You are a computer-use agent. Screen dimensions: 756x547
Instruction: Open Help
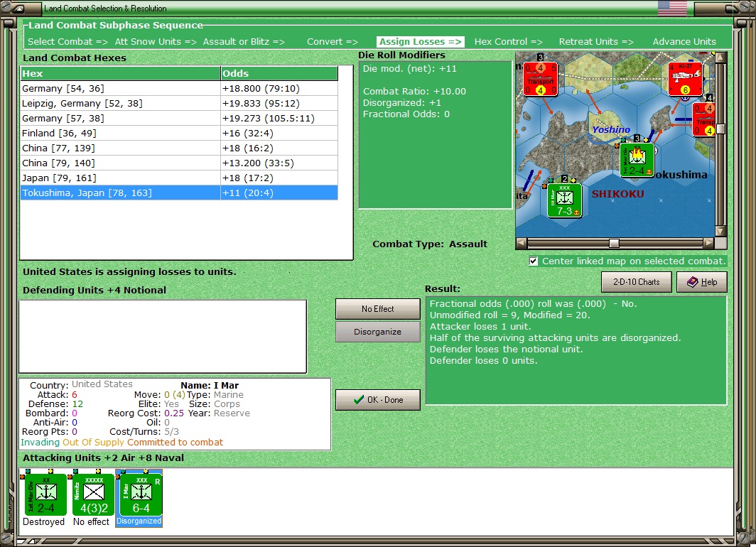pos(701,282)
